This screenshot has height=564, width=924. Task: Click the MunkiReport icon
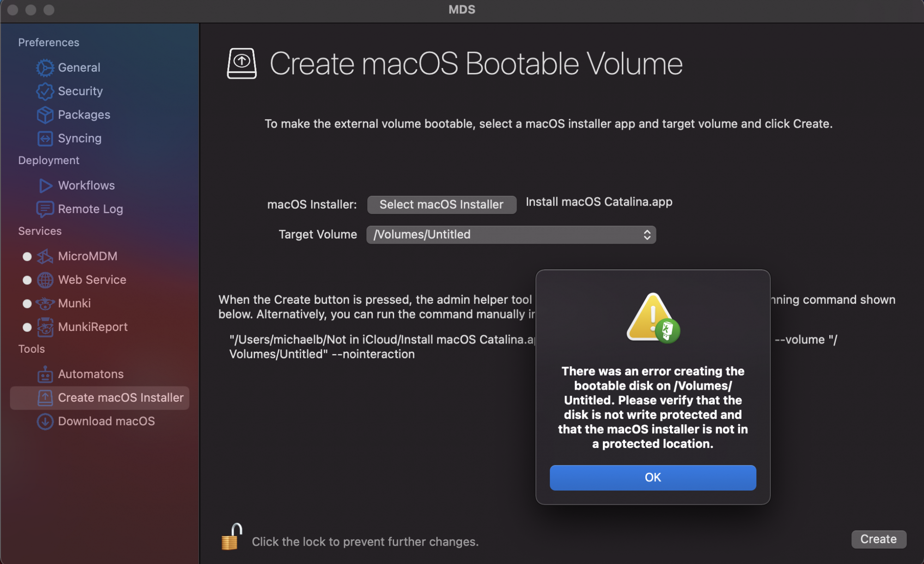(x=45, y=327)
